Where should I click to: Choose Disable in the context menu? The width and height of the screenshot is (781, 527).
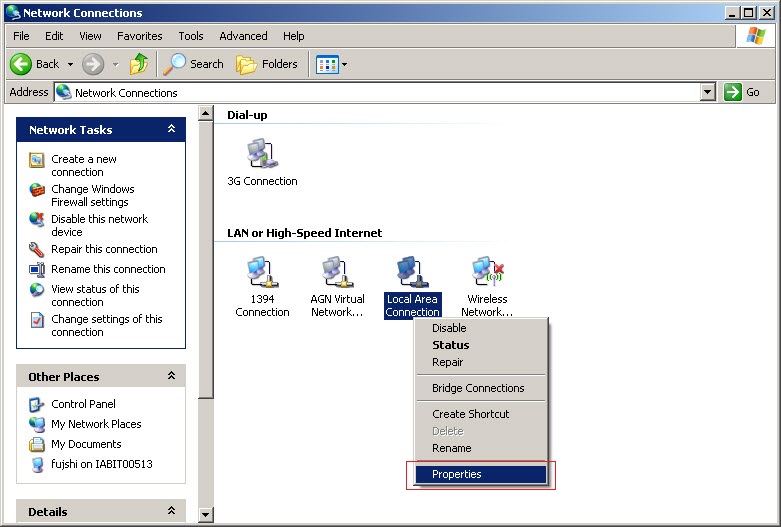click(481, 328)
